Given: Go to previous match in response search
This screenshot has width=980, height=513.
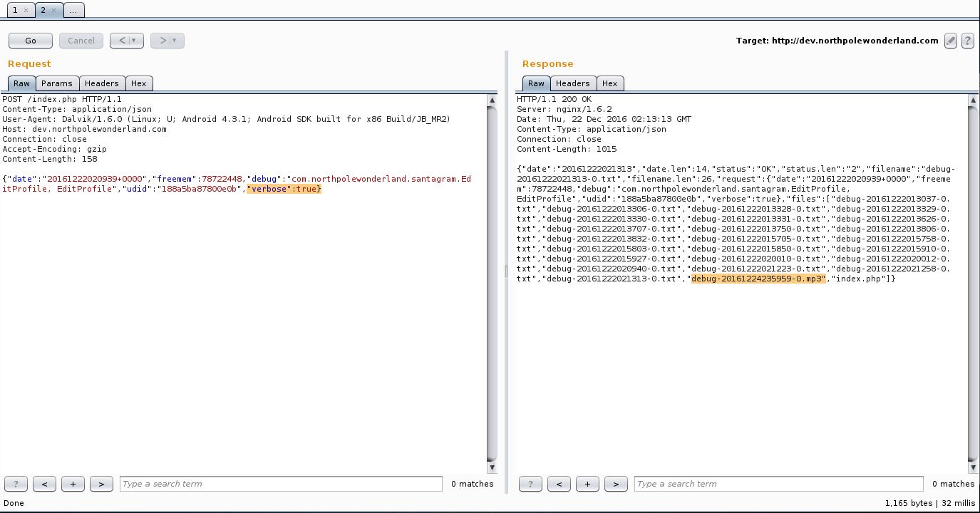Looking at the screenshot, I should (559, 484).
